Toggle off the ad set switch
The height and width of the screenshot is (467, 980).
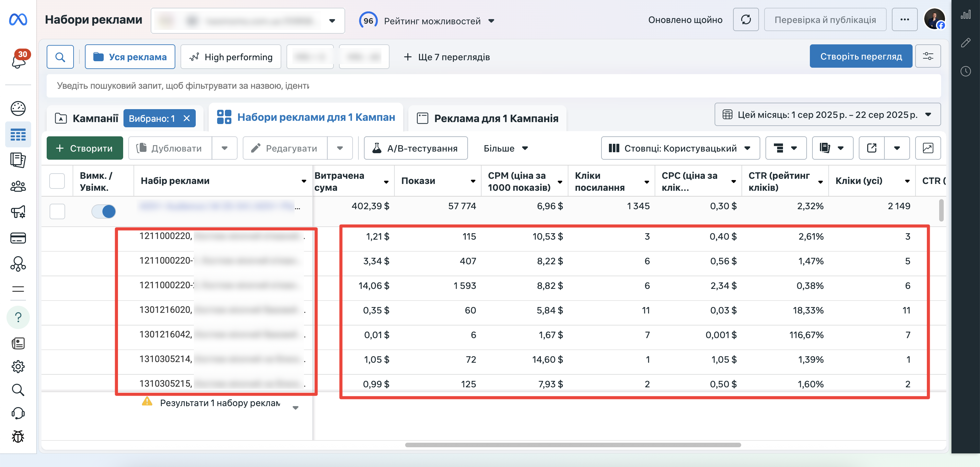pyautogui.click(x=103, y=211)
